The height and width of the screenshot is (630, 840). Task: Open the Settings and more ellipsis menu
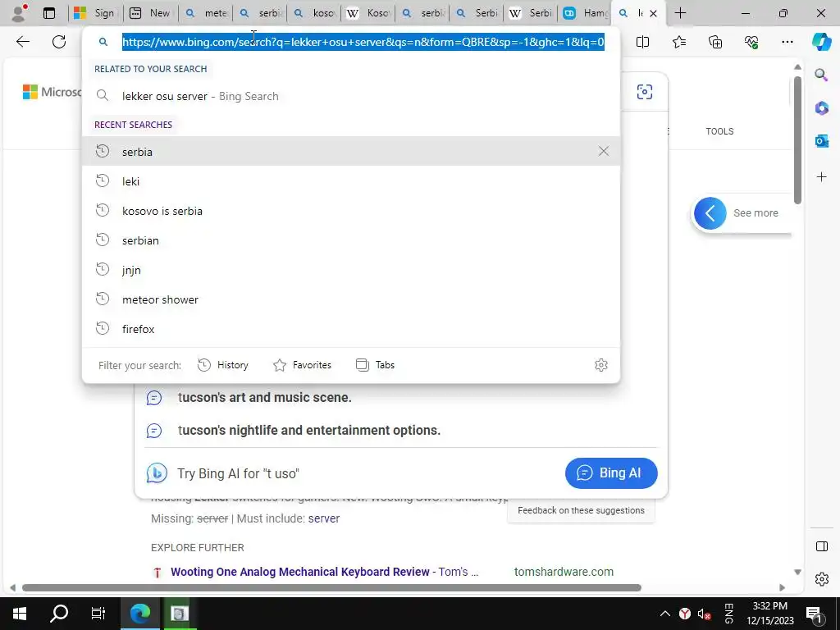click(x=787, y=42)
